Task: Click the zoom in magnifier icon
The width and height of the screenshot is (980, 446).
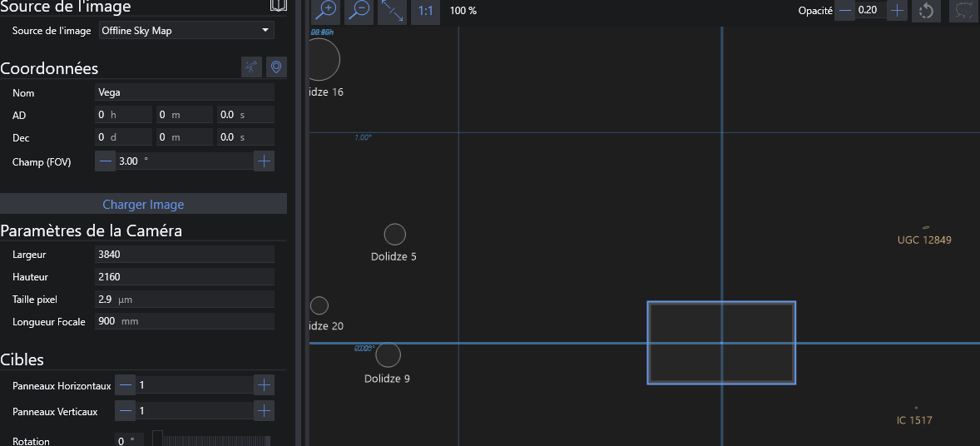Action: (327, 11)
